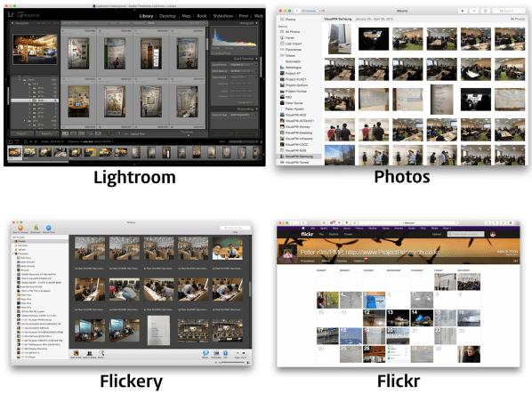Open the day 13 thumbnail in the Flickr calendar
This screenshot has width=532, height=394.
click(x=398, y=318)
